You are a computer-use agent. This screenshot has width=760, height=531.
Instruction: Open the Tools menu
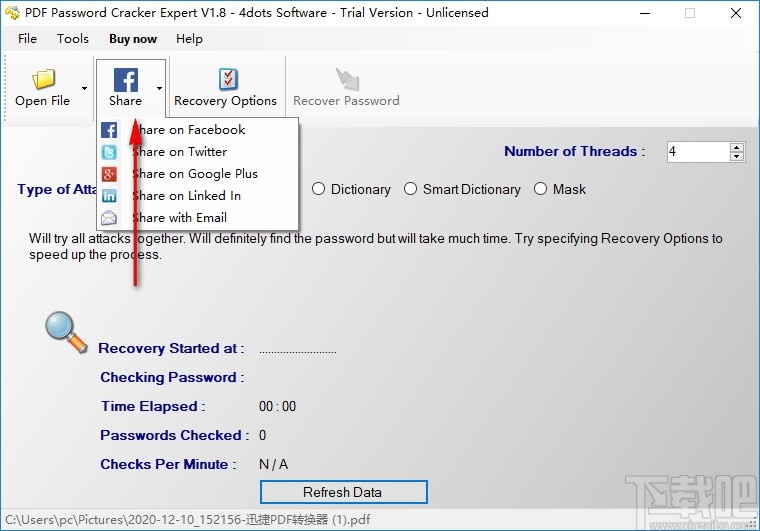pos(73,39)
